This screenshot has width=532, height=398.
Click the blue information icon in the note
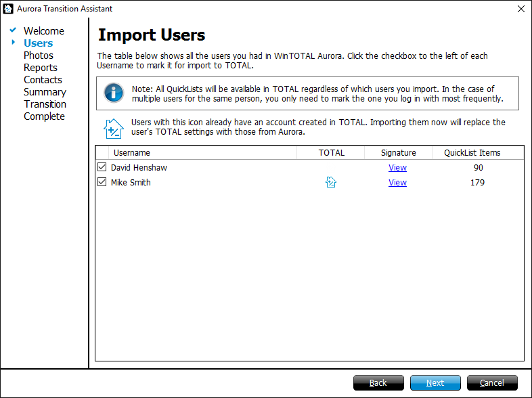coord(114,93)
